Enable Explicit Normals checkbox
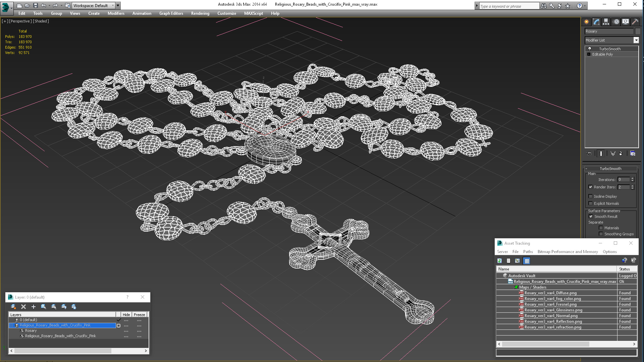This screenshot has height=362, width=644. coord(590,203)
